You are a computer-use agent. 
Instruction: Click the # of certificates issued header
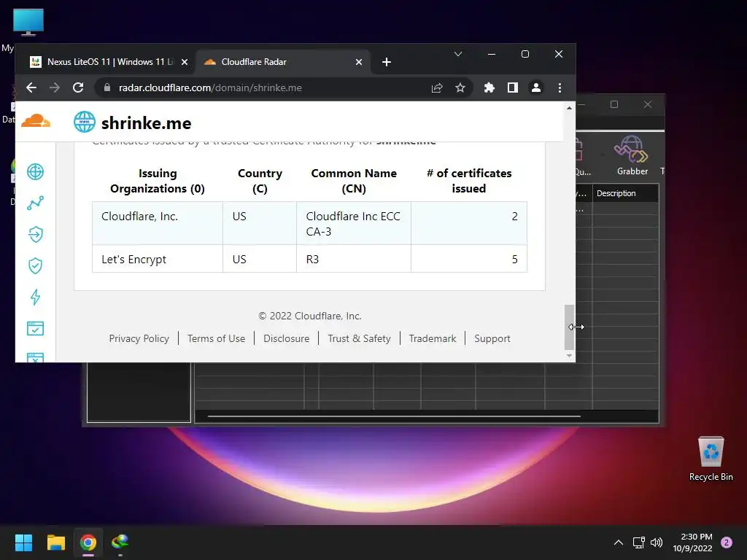click(469, 181)
